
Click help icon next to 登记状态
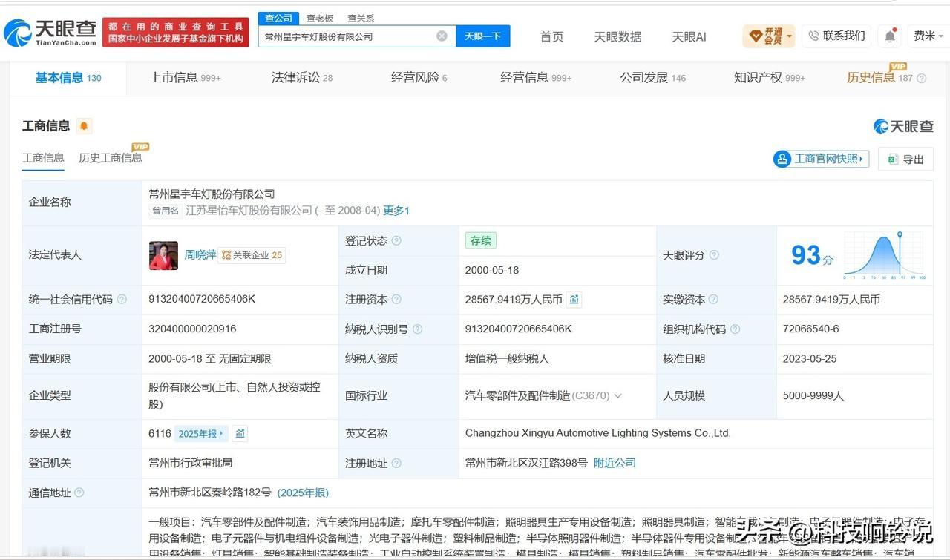coord(396,240)
